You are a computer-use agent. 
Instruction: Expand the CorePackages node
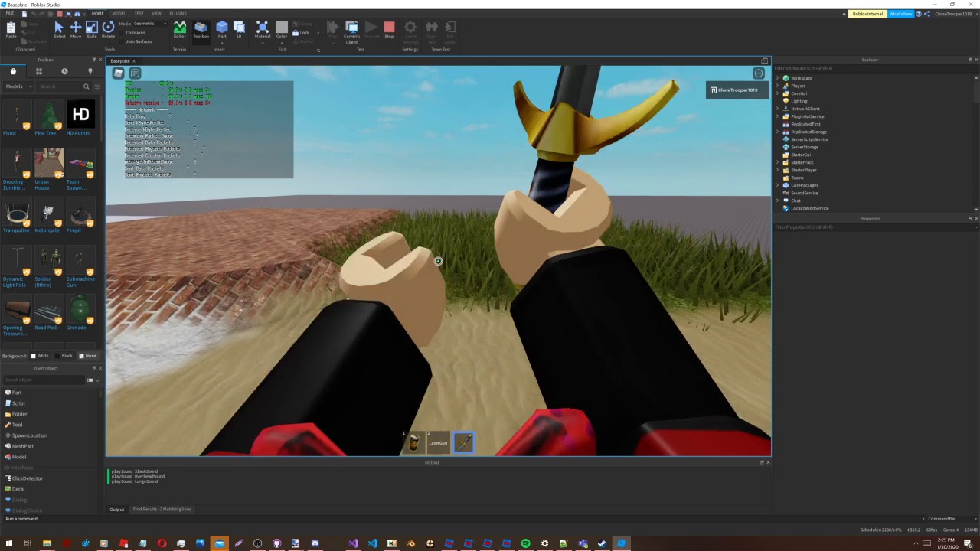tap(778, 185)
